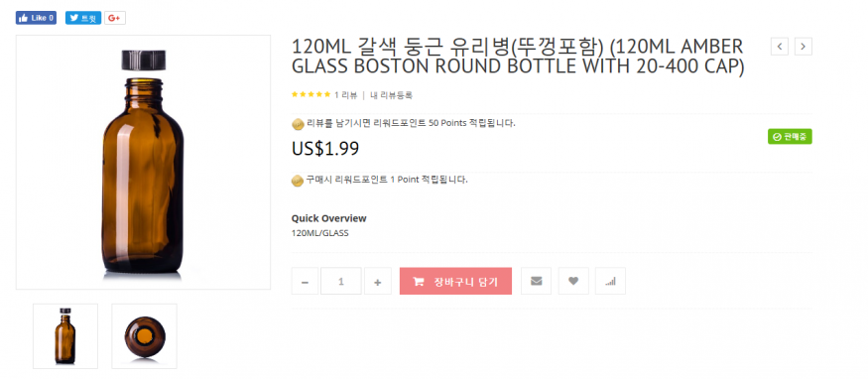Add to cart with 장바구니 담기 button

click(x=455, y=281)
